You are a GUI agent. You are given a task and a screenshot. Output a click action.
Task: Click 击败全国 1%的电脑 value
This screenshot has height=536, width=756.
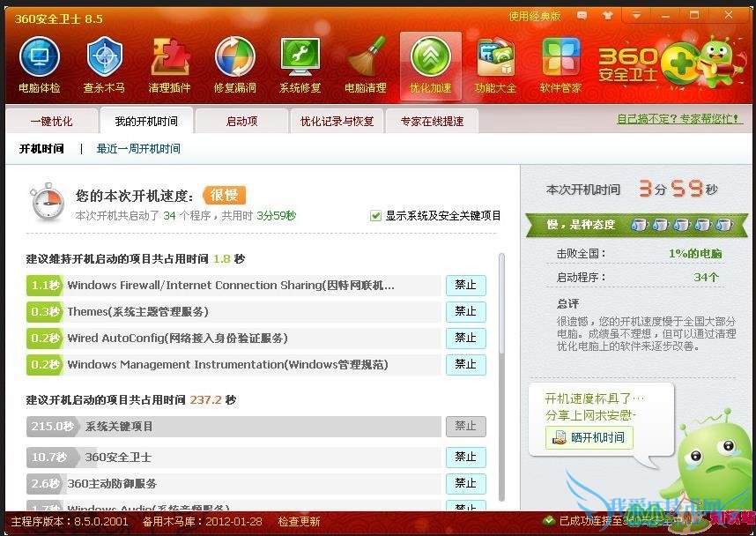(695, 253)
